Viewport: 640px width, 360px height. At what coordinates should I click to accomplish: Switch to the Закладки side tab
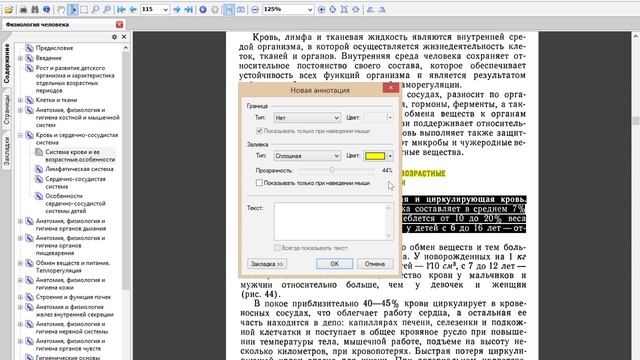(7, 151)
